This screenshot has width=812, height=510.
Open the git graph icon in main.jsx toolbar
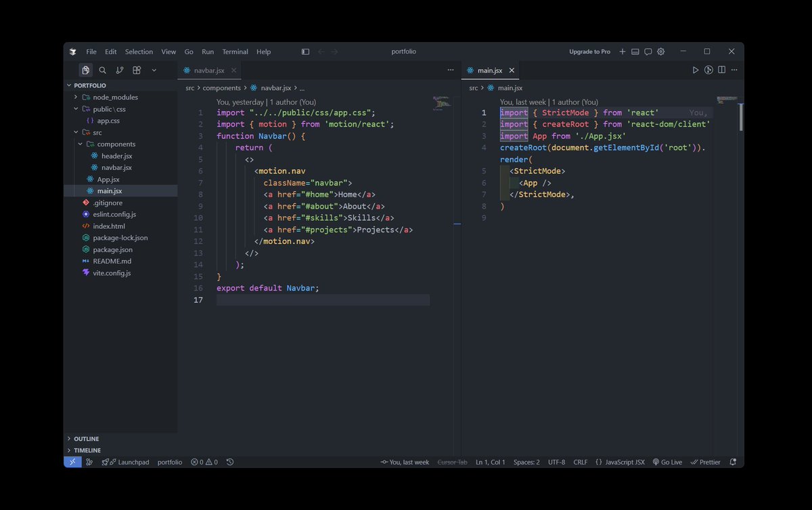pos(708,70)
